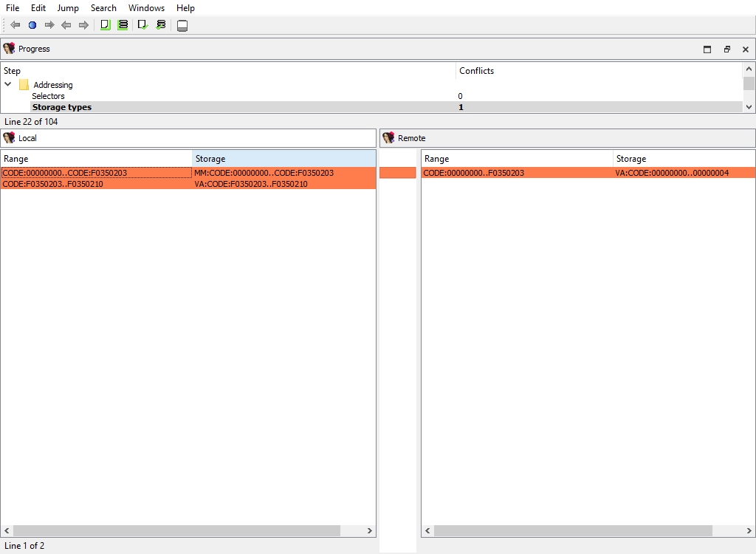Open the Search menu

[103, 8]
